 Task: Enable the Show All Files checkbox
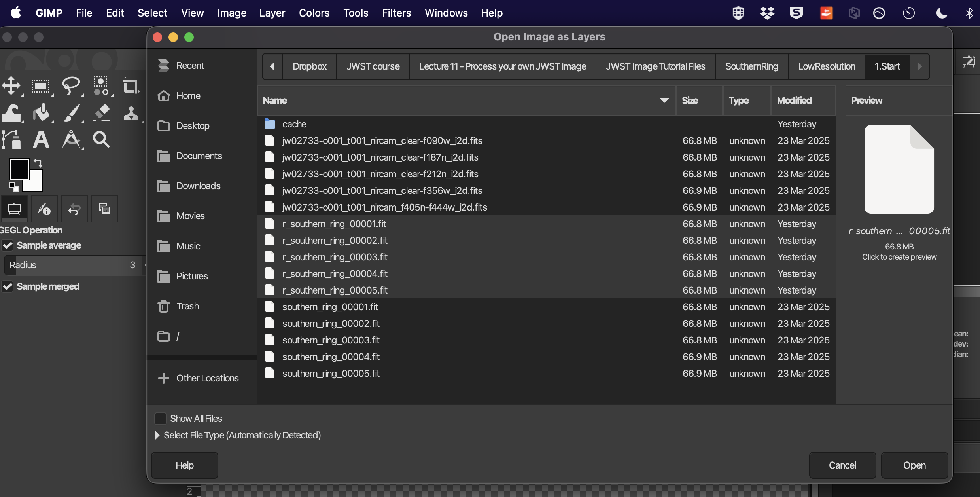[x=160, y=419]
